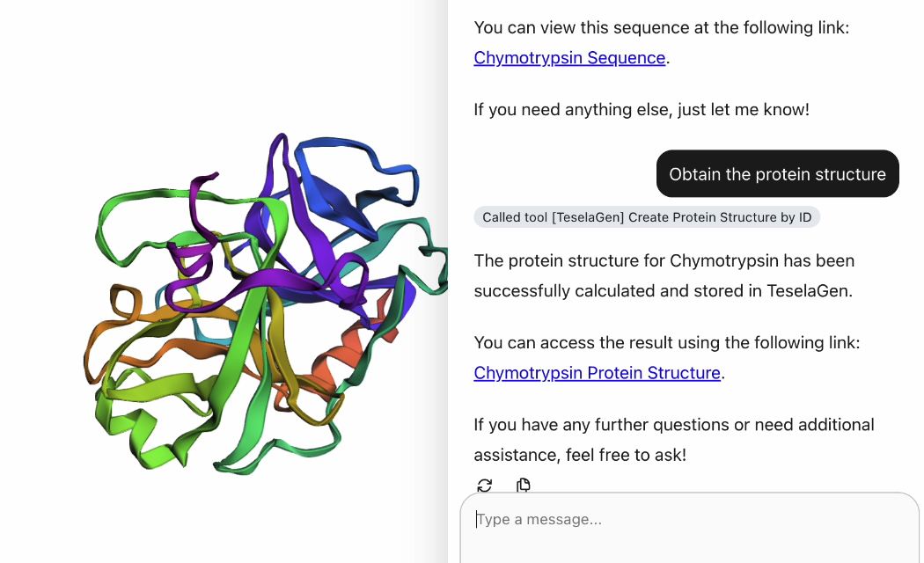Click the 'feel free to ask' closing paragraph
924x563 pixels.
[673, 440]
